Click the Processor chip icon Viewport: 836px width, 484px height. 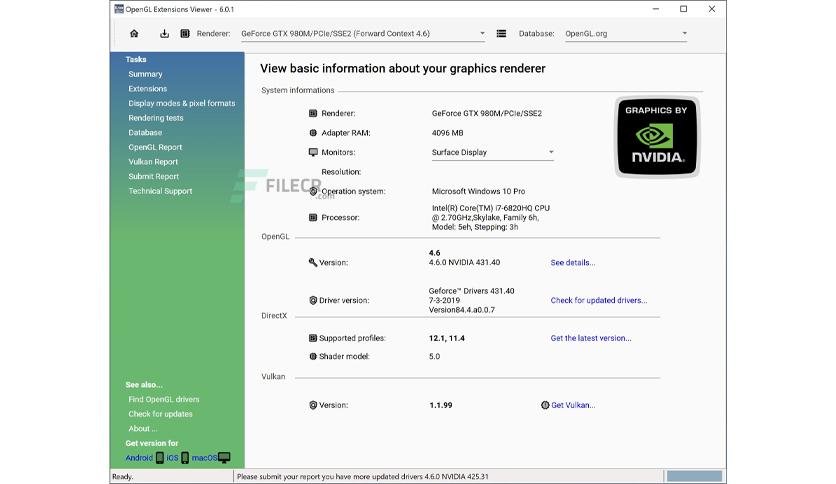[x=313, y=217]
